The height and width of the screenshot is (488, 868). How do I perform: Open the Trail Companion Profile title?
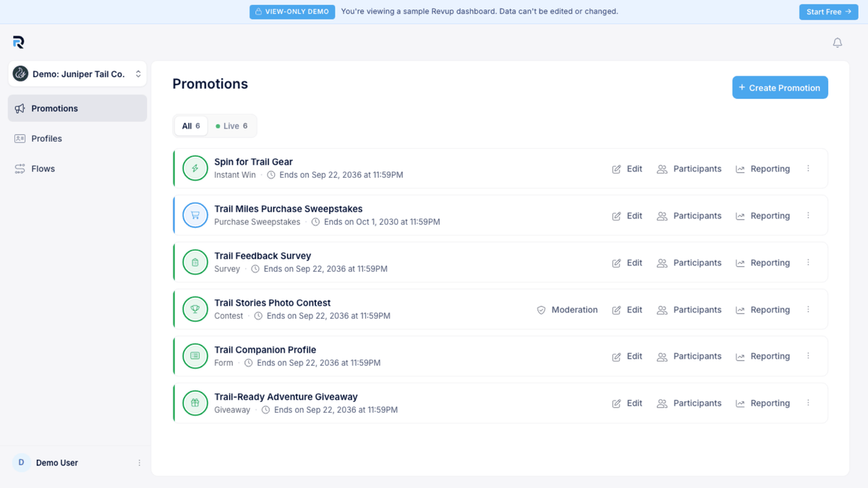pyautogui.click(x=265, y=350)
